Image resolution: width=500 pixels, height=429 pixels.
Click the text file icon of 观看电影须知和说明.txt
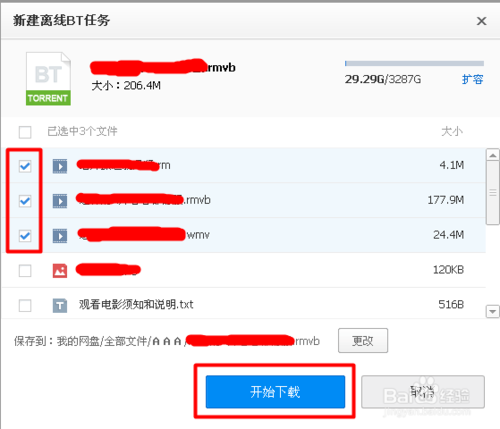(60, 305)
